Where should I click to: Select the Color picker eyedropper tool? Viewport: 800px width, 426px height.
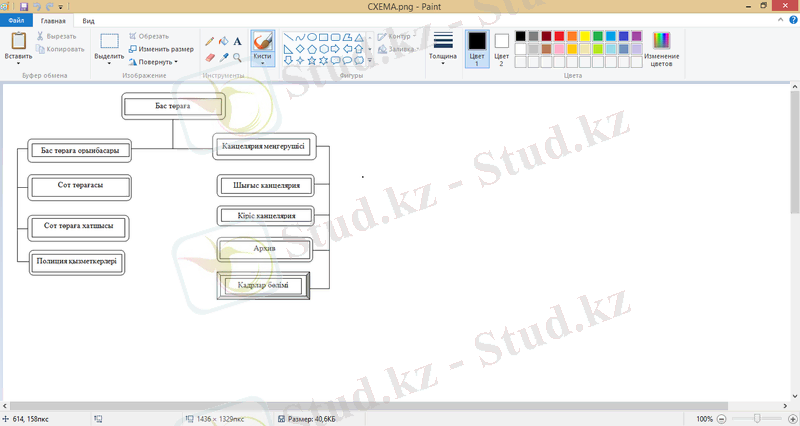(223, 58)
